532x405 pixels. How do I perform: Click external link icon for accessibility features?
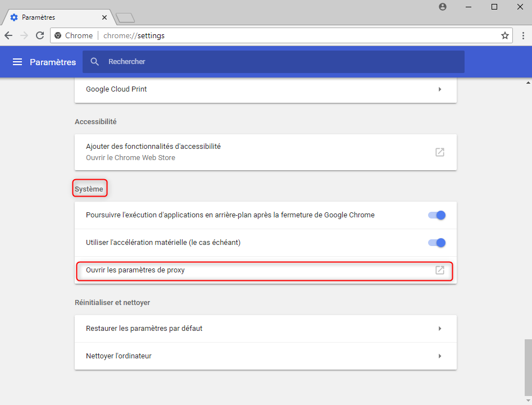[440, 152]
